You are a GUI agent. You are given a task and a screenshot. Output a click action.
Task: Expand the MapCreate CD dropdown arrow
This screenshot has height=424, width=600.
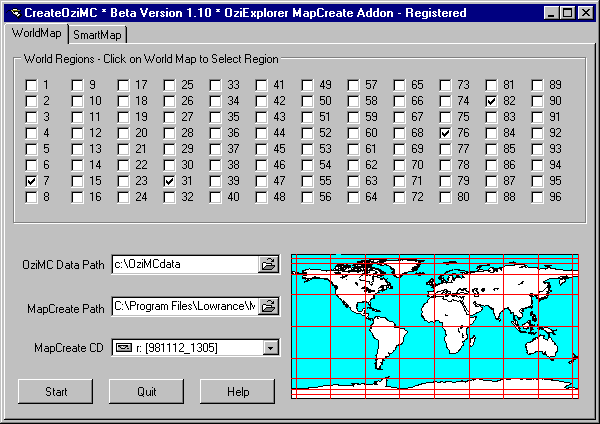[269, 347]
